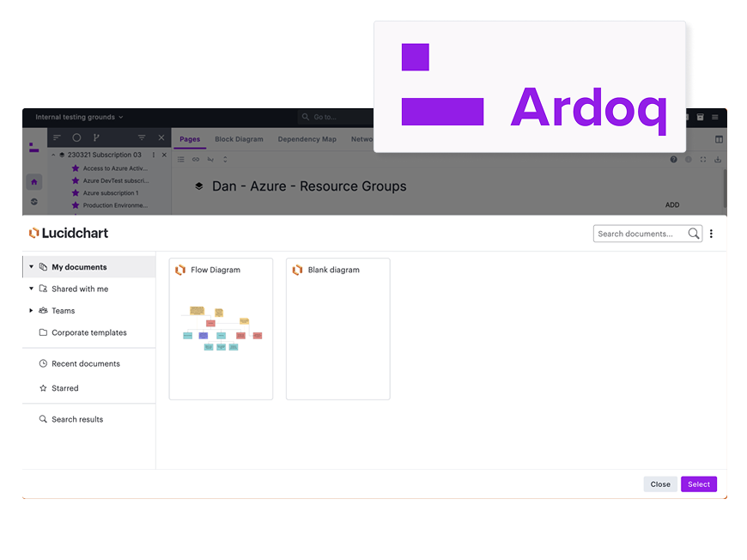Image resolution: width=747 pixels, height=560 pixels.
Task: Open the help question mark icon
Action: pos(674,159)
